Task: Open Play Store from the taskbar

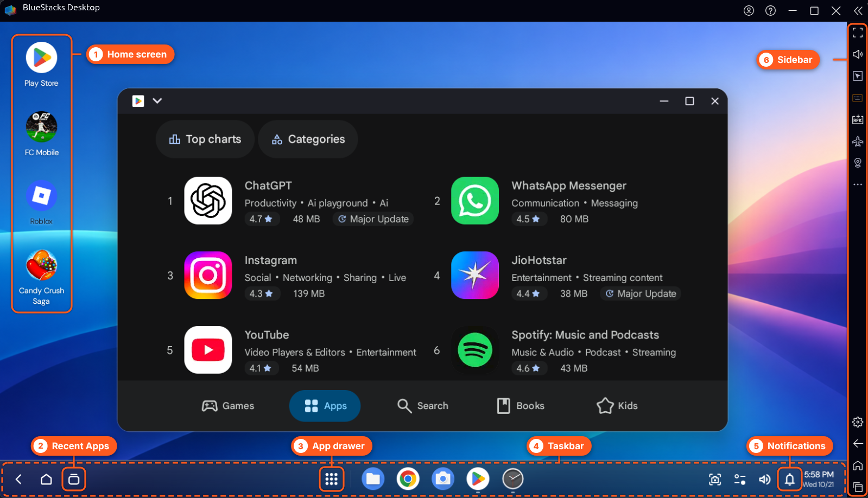Action: (478, 479)
